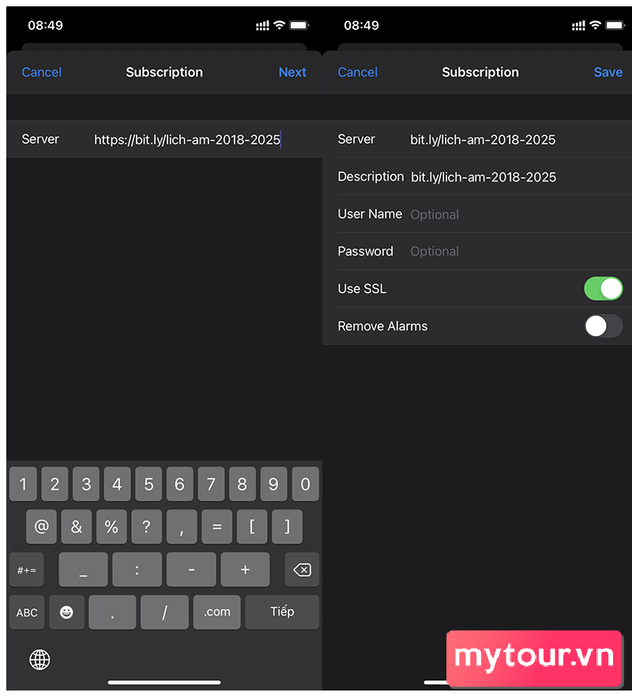Viewport: 632px width, 700px height.
Task: Tap the slash key
Action: point(165,612)
